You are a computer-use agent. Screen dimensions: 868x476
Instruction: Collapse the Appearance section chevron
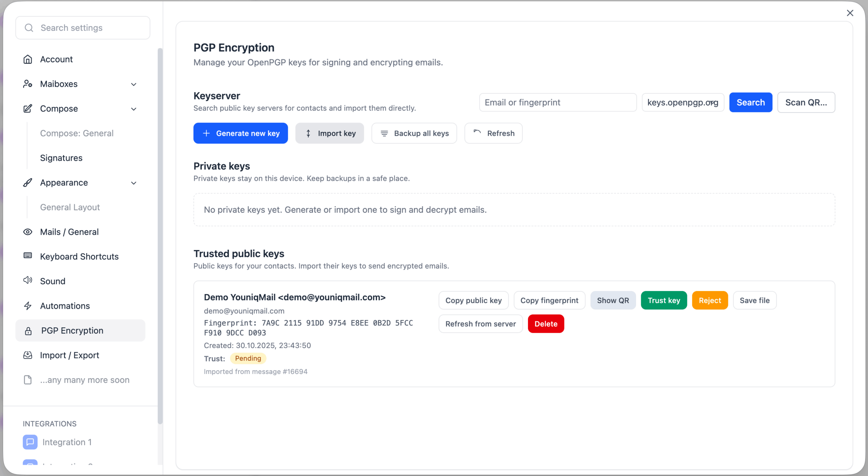tap(134, 183)
